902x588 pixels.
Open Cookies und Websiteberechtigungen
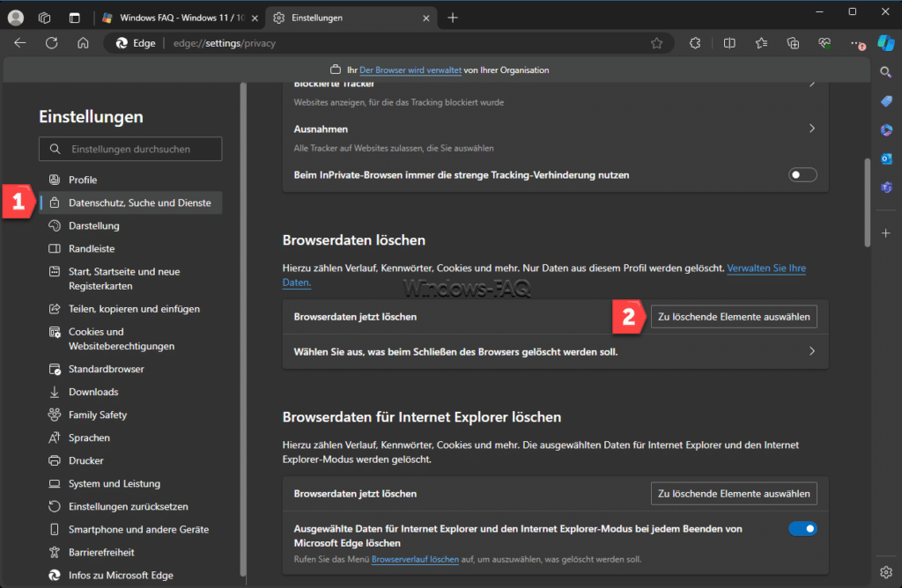tap(131, 339)
